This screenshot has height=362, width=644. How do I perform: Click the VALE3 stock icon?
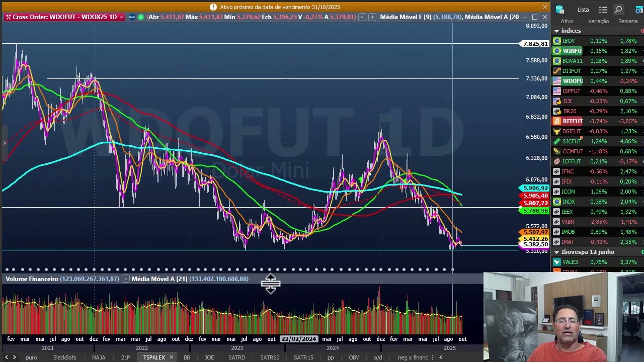tap(556, 262)
